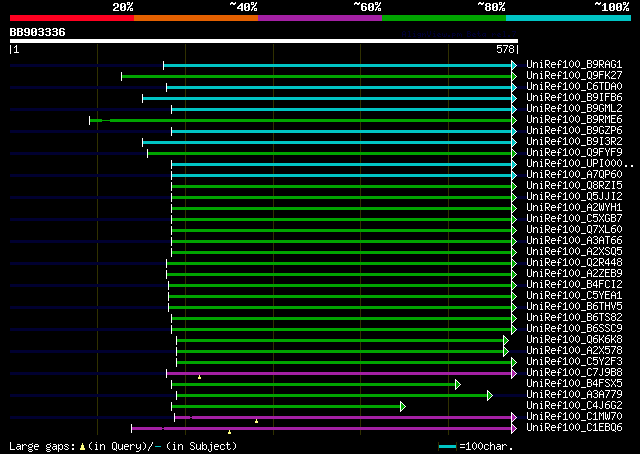Click the white BB903336 query sequence bar
Image resolution: width=640 pixels, height=454 pixels.
pyautogui.click(x=264, y=41)
